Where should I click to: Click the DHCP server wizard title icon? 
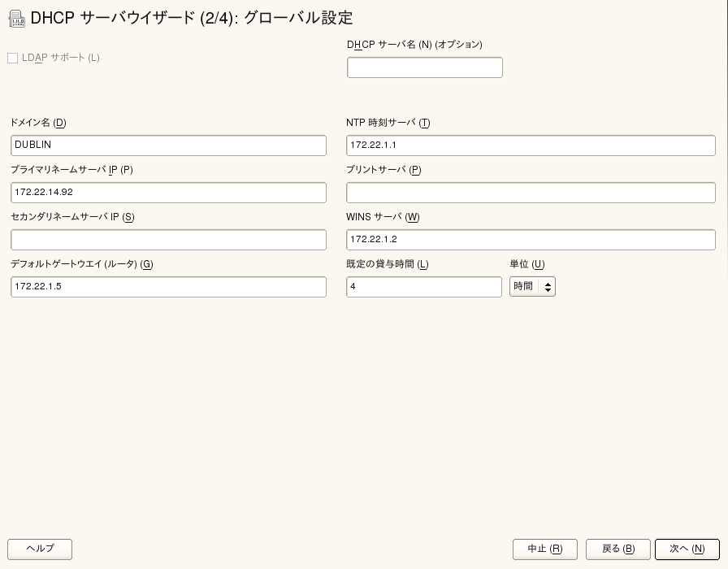coord(15,18)
